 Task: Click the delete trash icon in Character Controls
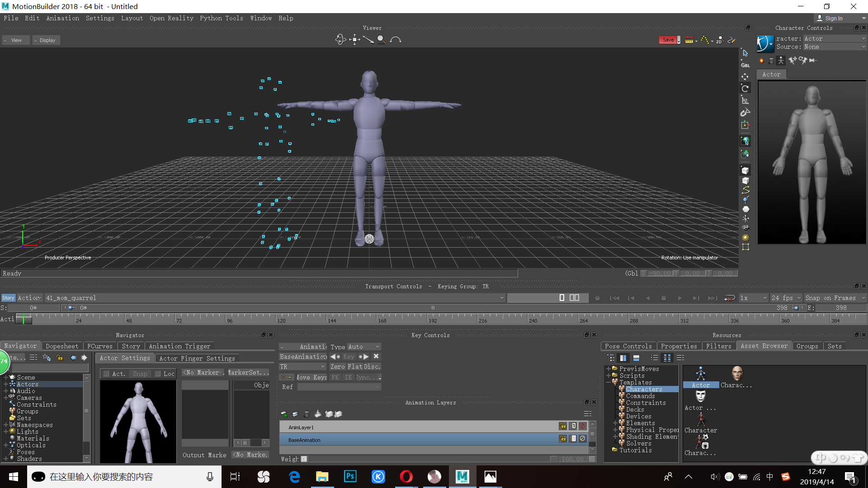(771, 60)
